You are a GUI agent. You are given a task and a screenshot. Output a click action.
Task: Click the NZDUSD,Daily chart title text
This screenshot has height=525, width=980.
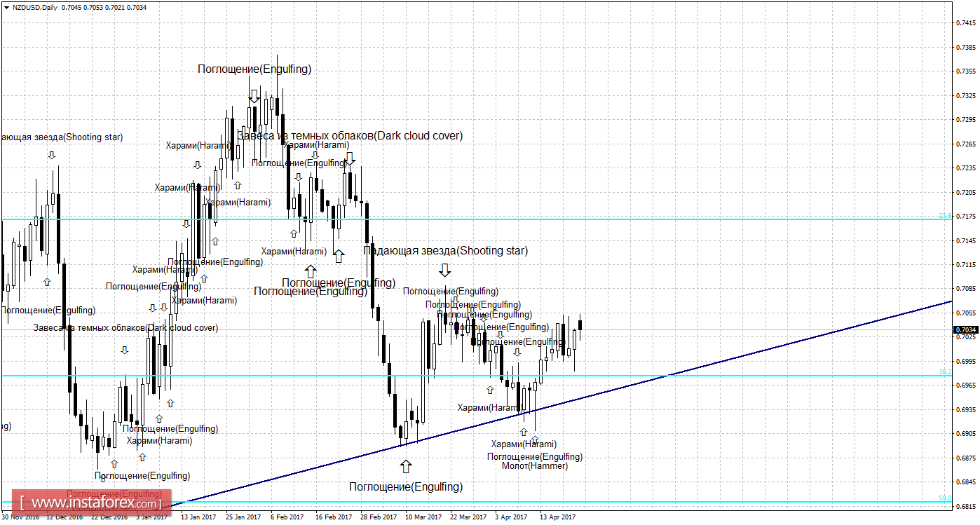[x=35, y=7]
